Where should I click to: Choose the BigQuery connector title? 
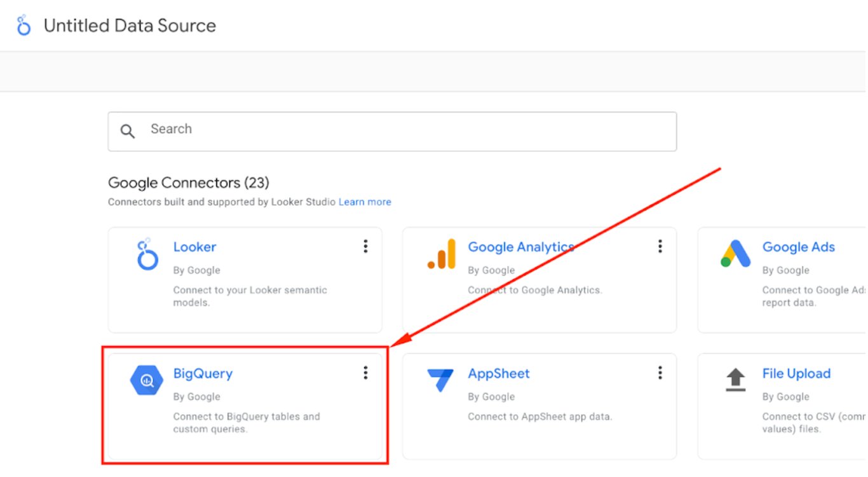tap(203, 374)
